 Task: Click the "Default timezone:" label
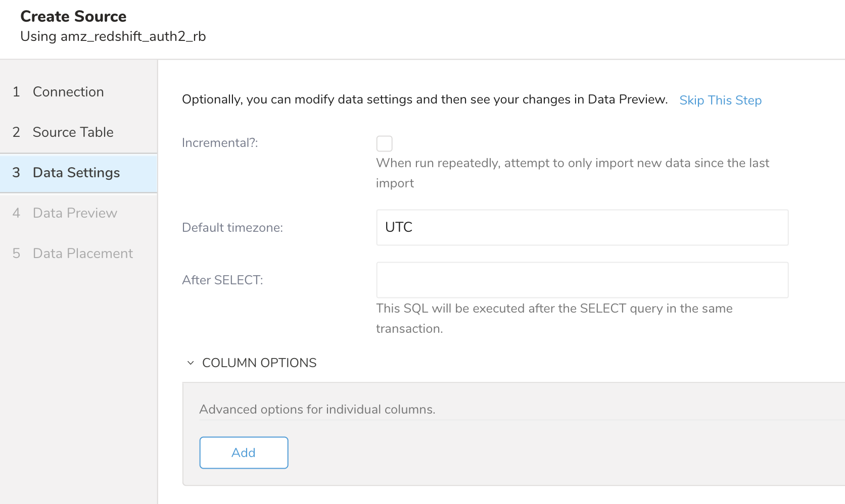point(232,228)
